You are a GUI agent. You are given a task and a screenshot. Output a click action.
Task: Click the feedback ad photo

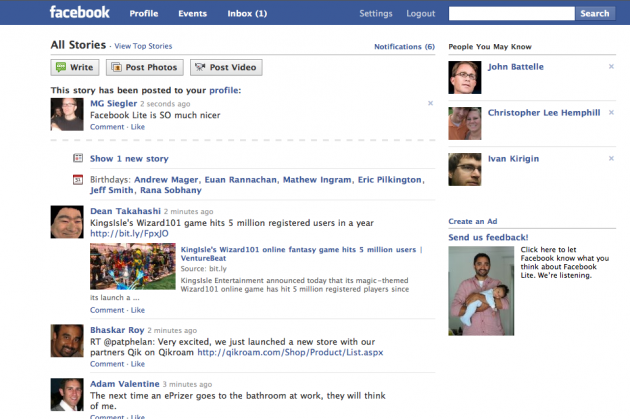click(x=481, y=291)
